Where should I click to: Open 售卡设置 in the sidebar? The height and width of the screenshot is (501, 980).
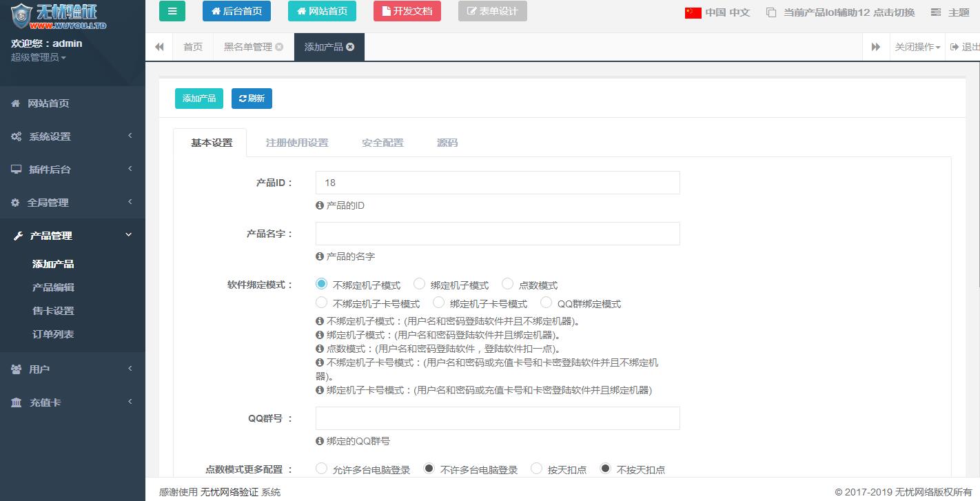click(53, 311)
